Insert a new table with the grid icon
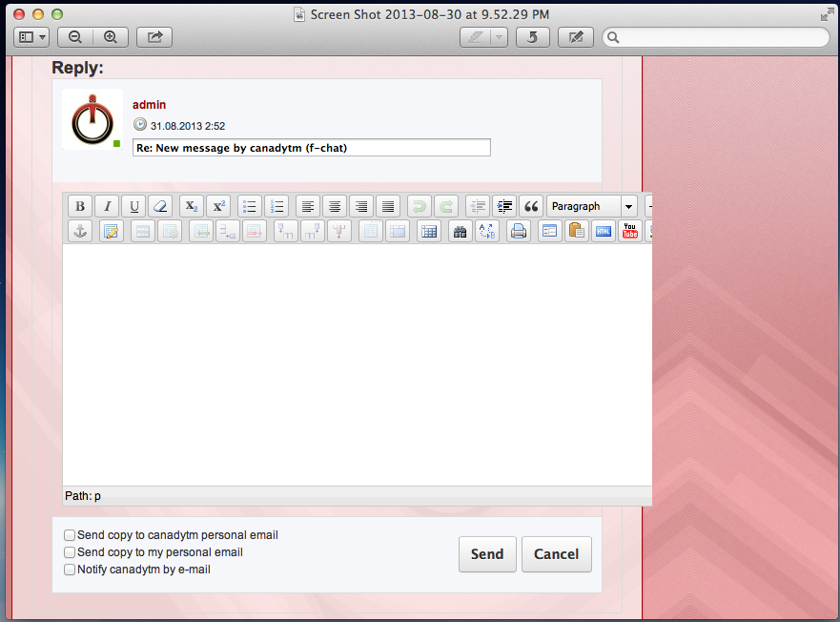840x622 pixels. [429, 232]
